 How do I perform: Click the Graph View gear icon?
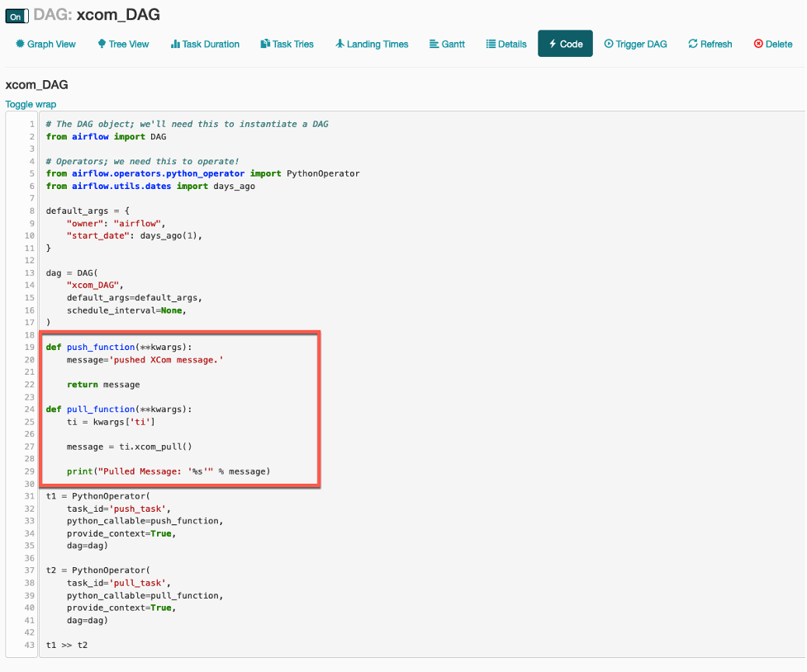20,45
